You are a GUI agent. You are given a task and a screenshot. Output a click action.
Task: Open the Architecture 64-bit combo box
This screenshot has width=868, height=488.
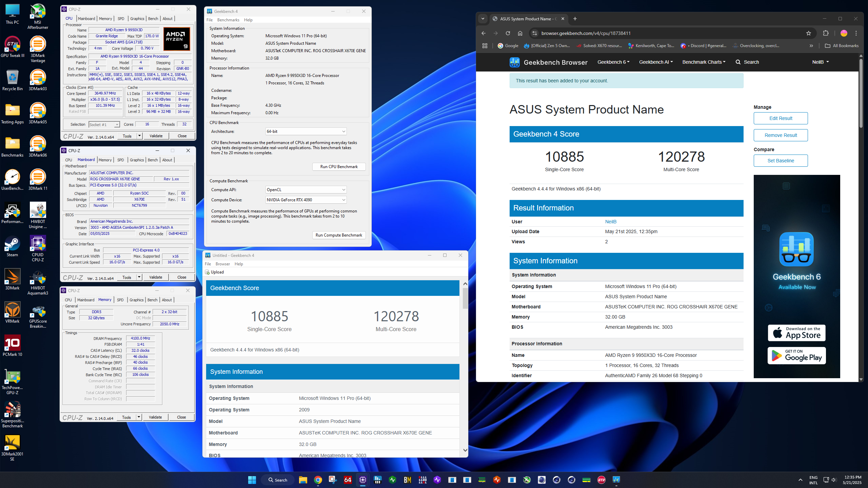(306, 131)
